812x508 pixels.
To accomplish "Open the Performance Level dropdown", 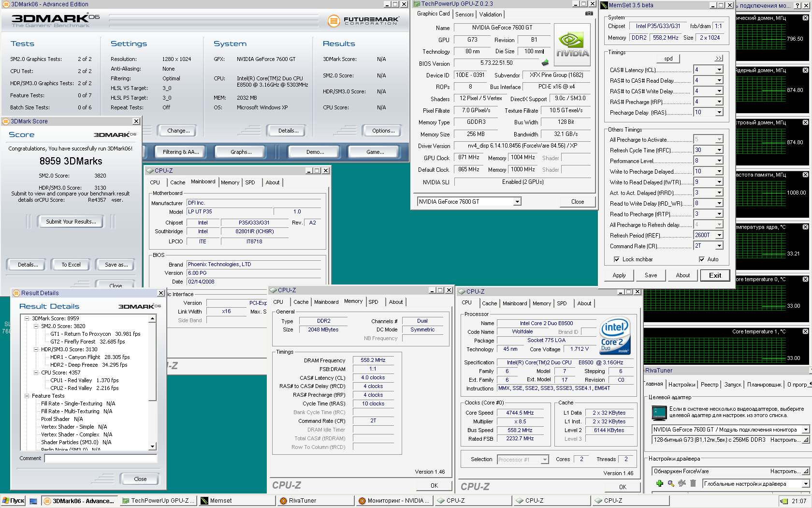I will click(719, 161).
